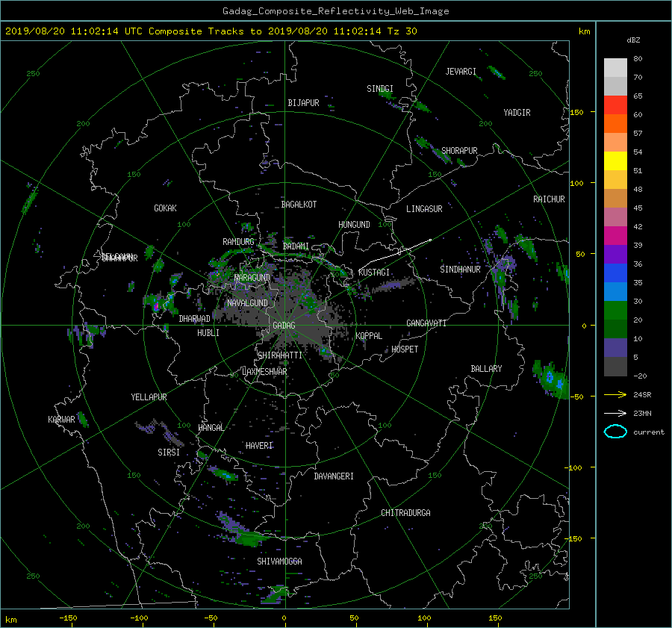Click the RAICHUR city label
This screenshot has height=628, width=672.
pos(549,199)
